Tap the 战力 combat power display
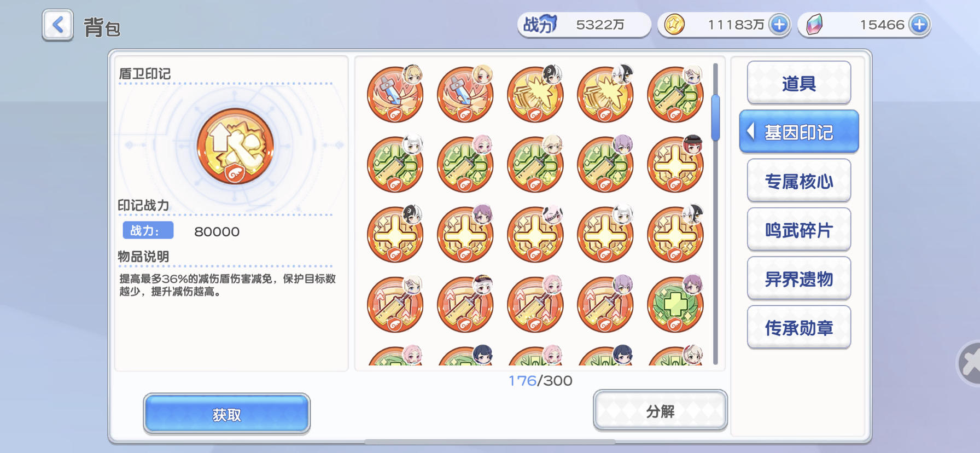The width and height of the screenshot is (980, 453). click(584, 25)
